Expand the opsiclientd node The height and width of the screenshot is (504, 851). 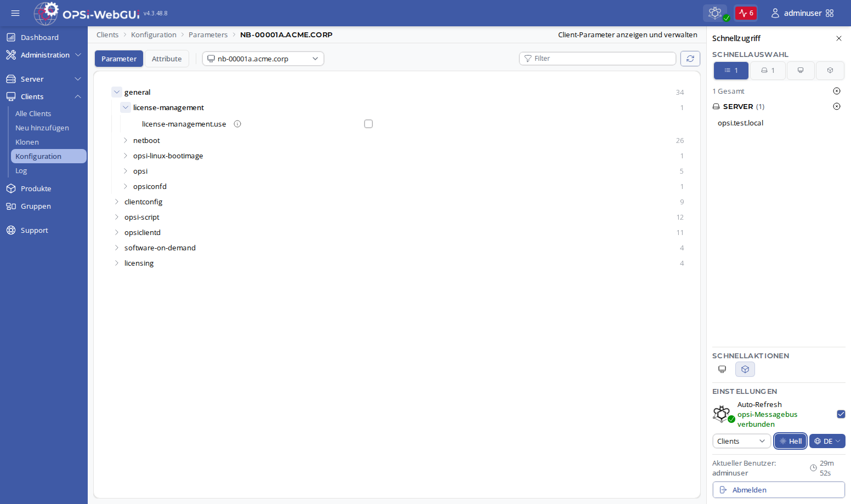pos(117,232)
